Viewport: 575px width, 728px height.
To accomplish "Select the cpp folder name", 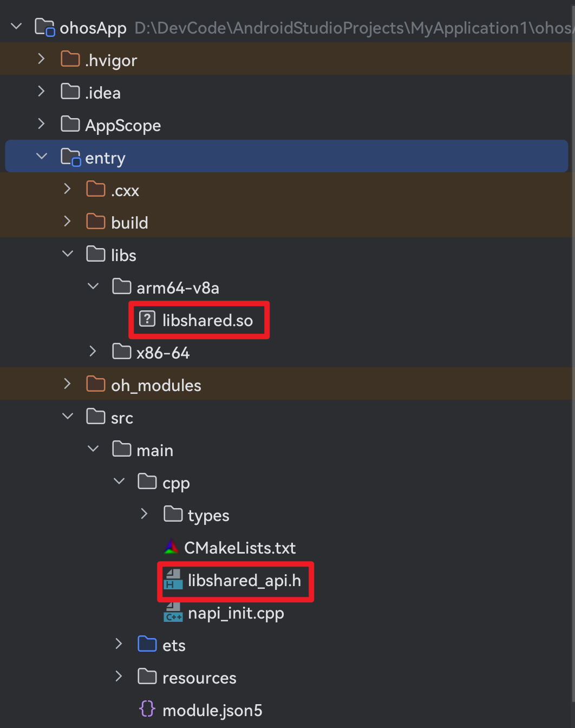I will (176, 483).
